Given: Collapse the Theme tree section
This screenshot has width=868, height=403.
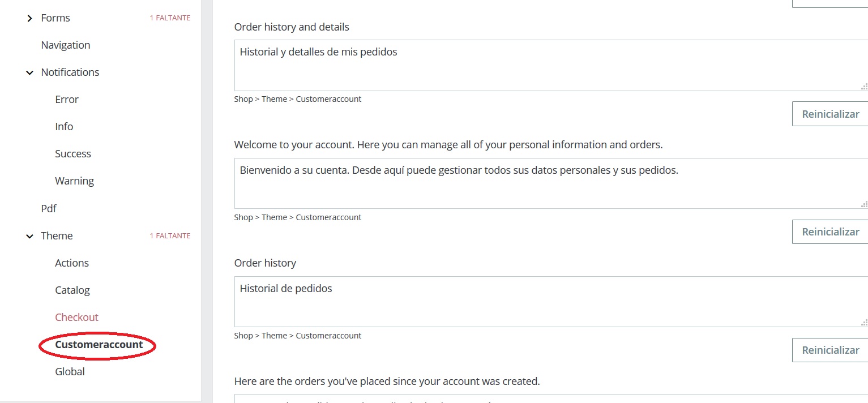Looking at the screenshot, I should click(x=30, y=237).
